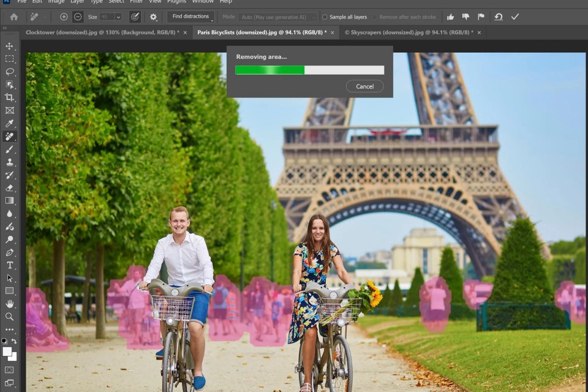Close the Clocktower document tab
The image size is (588, 392).
[x=185, y=32]
